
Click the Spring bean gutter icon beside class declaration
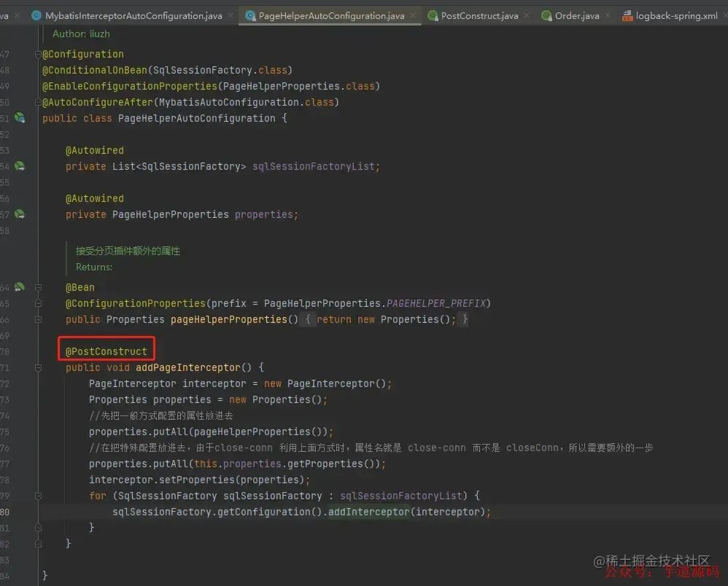20,118
